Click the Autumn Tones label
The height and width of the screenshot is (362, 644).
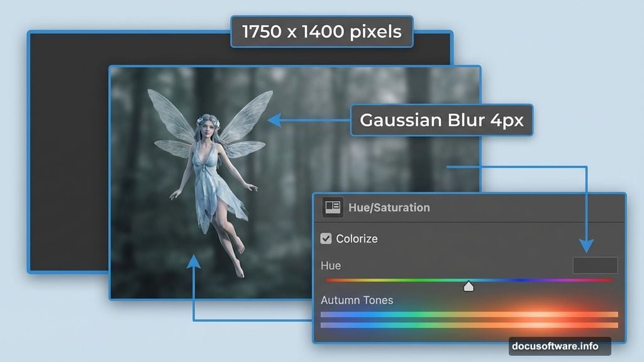click(357, 300)
